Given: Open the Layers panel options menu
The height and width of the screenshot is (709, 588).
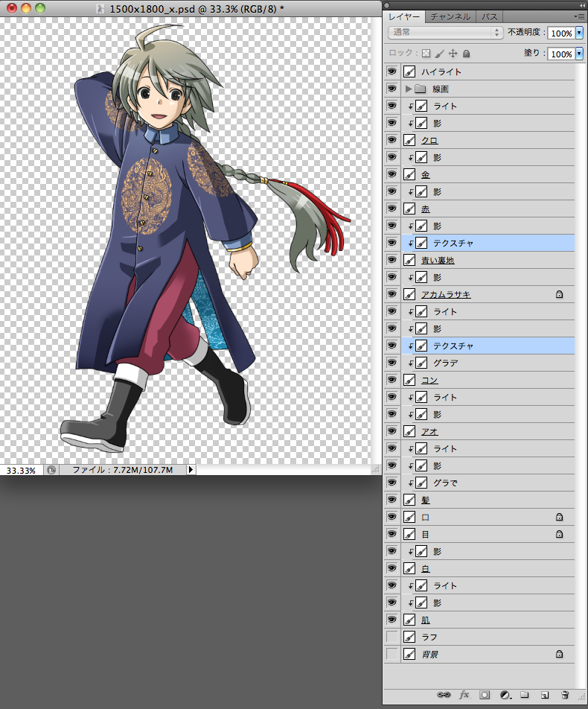Looking at the screenshot, I should [578, 16].
